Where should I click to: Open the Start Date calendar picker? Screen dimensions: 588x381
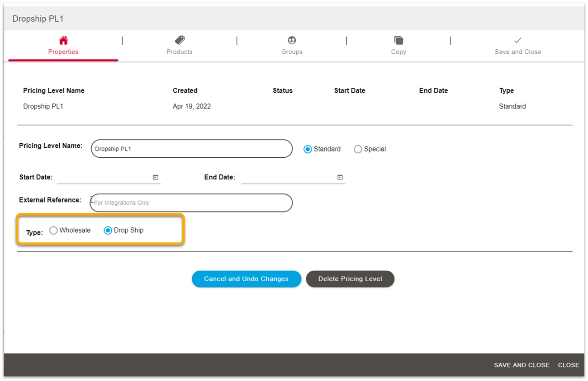click(x=156, y=177)
